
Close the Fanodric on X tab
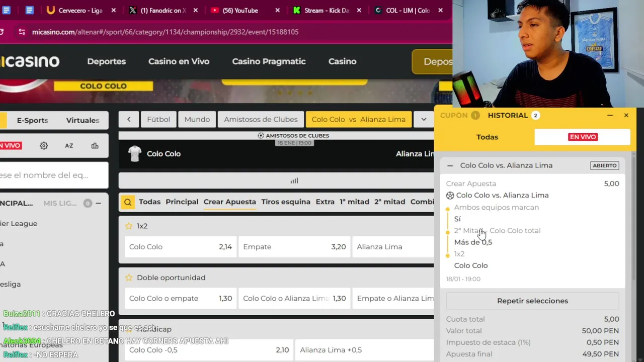[195, 10]
